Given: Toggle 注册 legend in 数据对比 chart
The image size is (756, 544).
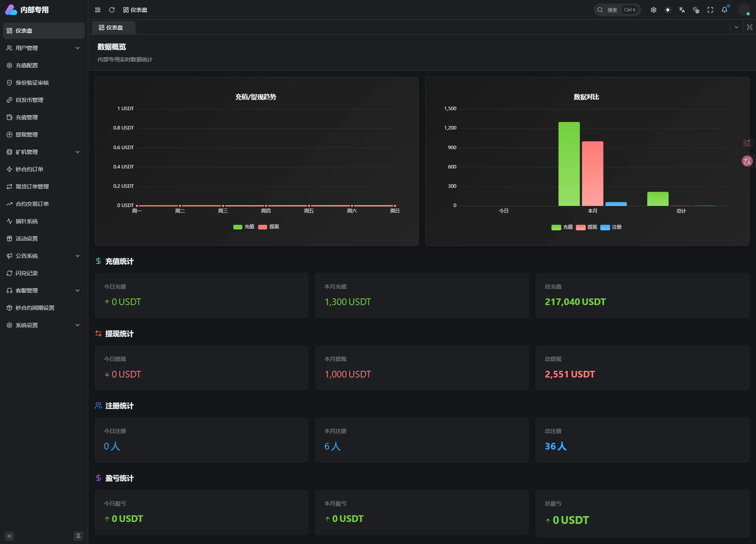Looking at the screenshot, I should 611,227.
